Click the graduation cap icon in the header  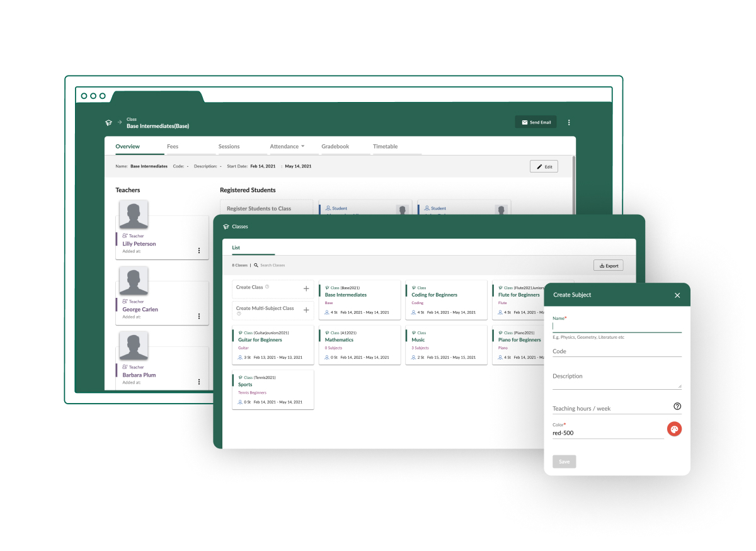click(x=108, y=123)
